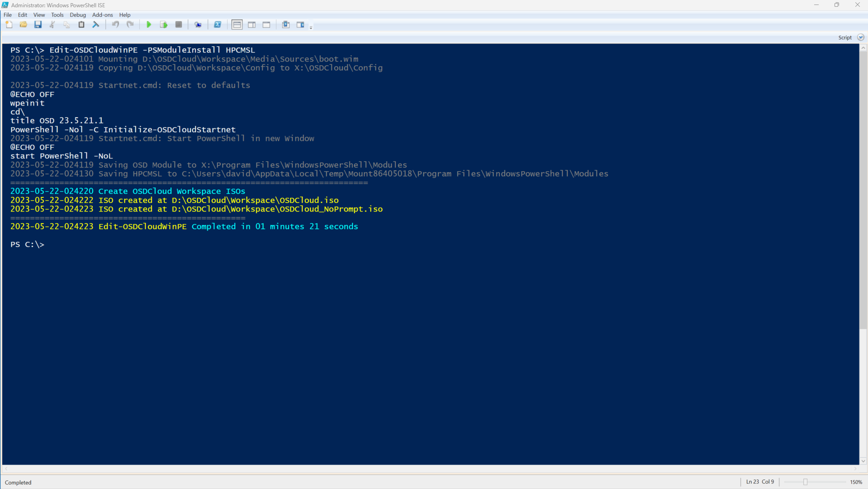Start PowerShell.exe from the toolbar
Screen dimensions: 868x489
click(x=218, y=25)
